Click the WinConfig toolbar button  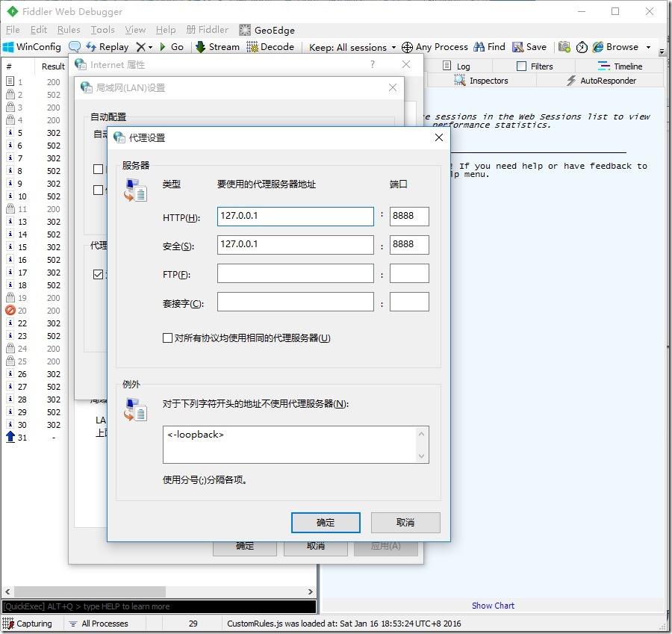(32, 47)
